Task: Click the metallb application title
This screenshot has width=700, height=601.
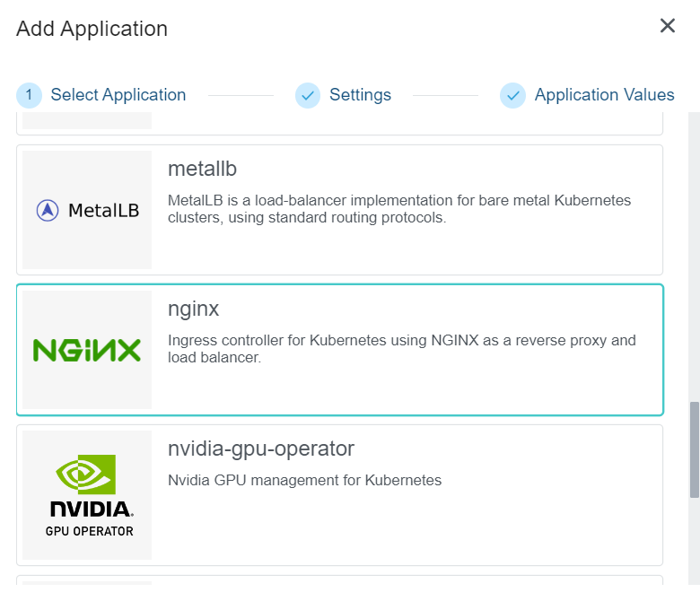Action: (x=202, y=169)
